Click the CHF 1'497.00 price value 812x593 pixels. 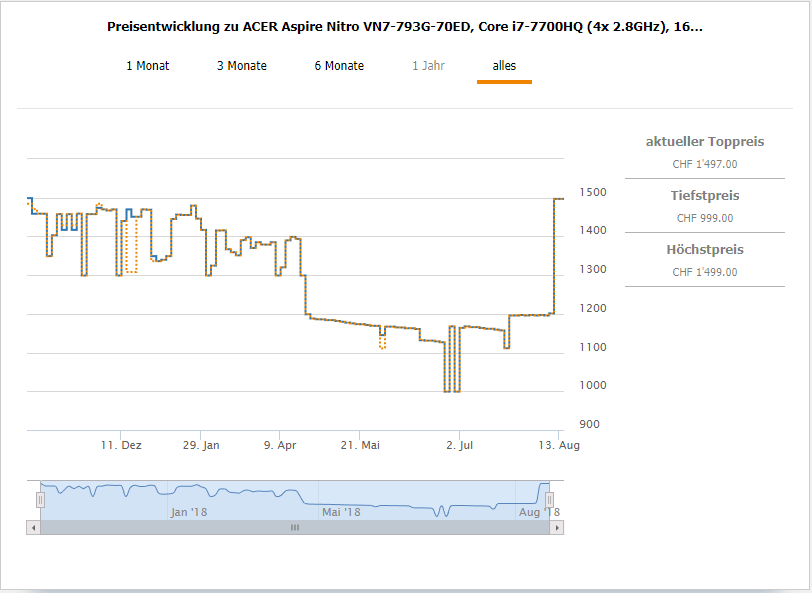tap(704, 164)
